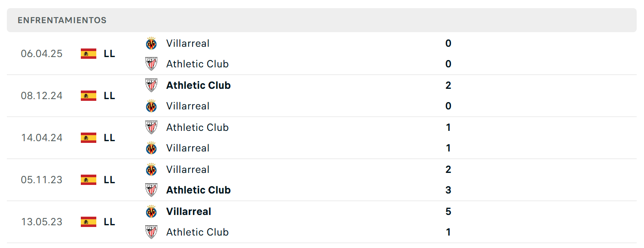The height and width of the screenshot is (248, 644).
Task: Click the 06.04.25 match date
Action: tap(42, 54)
